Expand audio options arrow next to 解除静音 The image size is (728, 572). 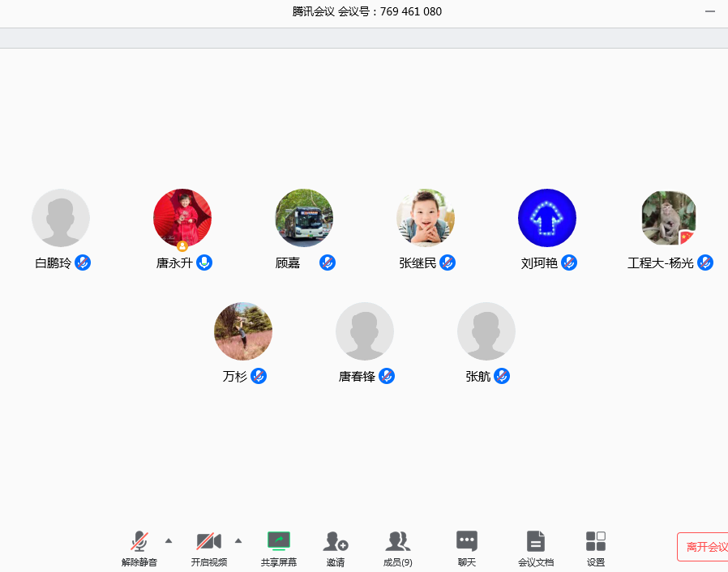pos(169,540)
